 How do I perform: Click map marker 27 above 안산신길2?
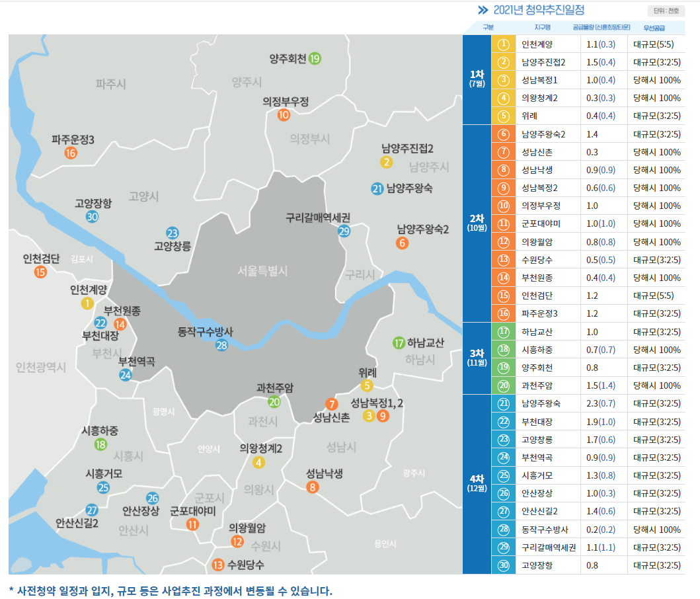click(91, 510)
